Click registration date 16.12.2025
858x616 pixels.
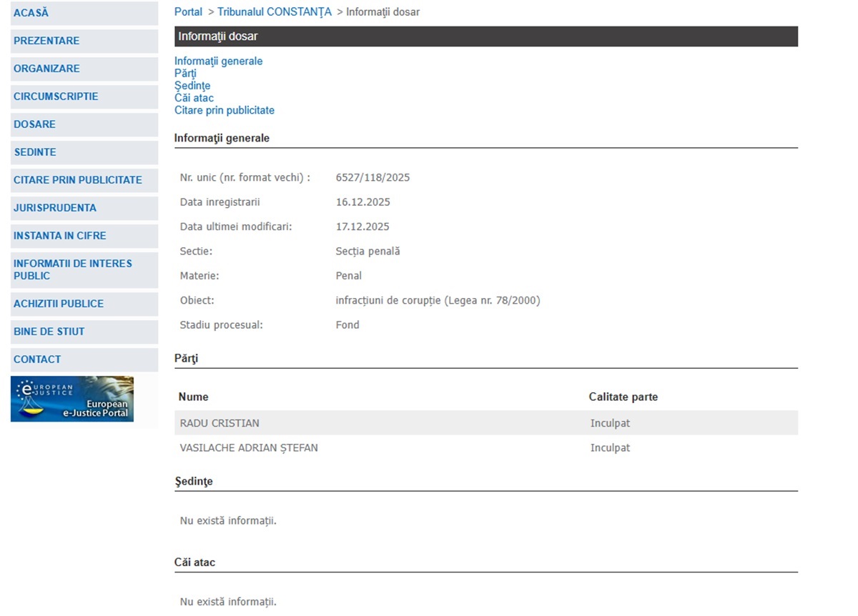pyautogui.click(x=363, y=202)
